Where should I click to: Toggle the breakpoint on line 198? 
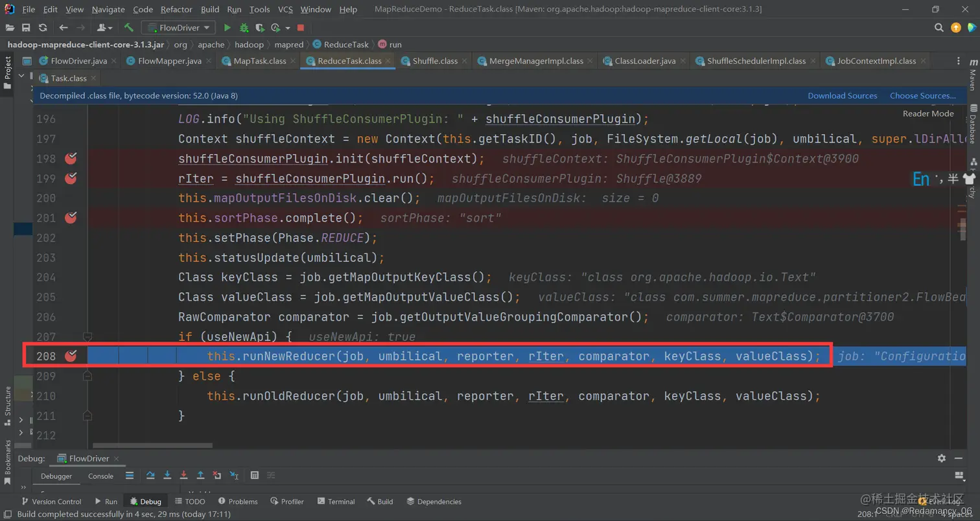pyautogui.click(x=71, y=158)
